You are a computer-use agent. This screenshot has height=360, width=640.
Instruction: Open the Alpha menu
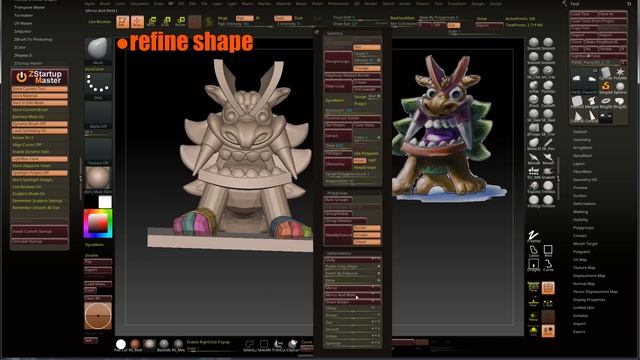[89, 4]
